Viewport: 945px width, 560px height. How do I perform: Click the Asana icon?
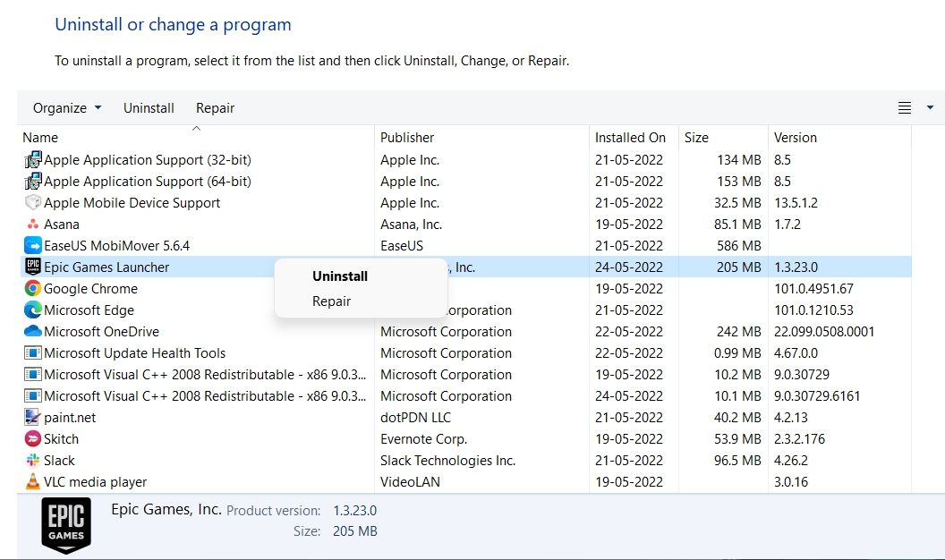coord(32,225)
